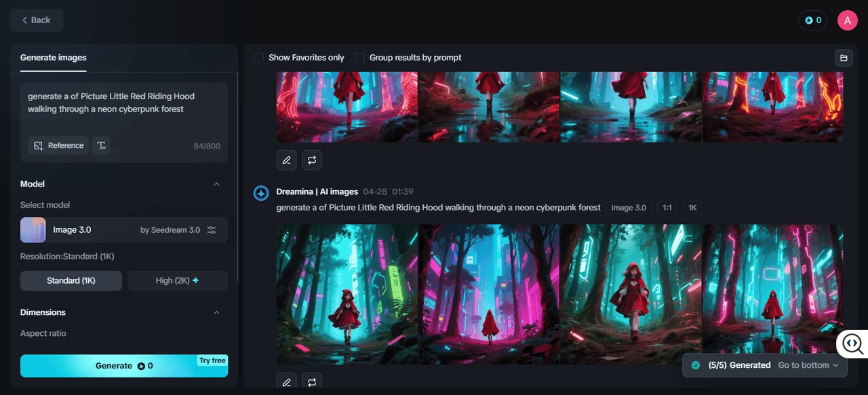Image resolution: width=868 pixels, height=395 pixels.
Task: Collapse the Dimensions section chevron
Action: 217,312
